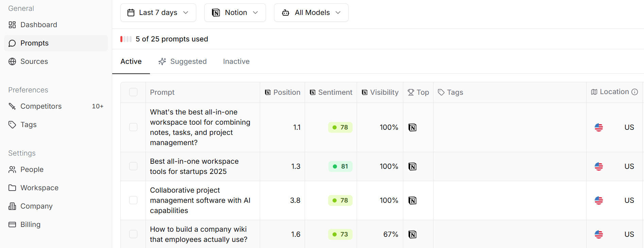Click the Competitors icon in sidebar

12,106
